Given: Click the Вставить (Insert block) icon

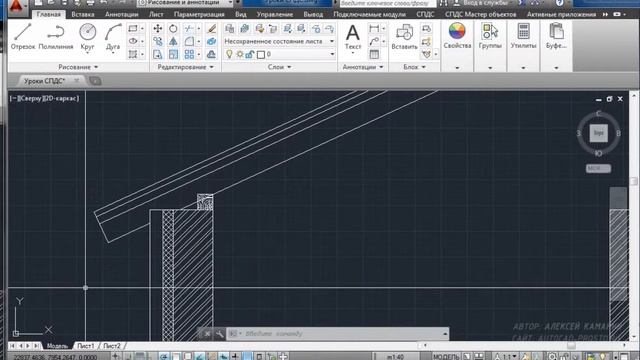Looking at the screenshot, I should [404, 37].
